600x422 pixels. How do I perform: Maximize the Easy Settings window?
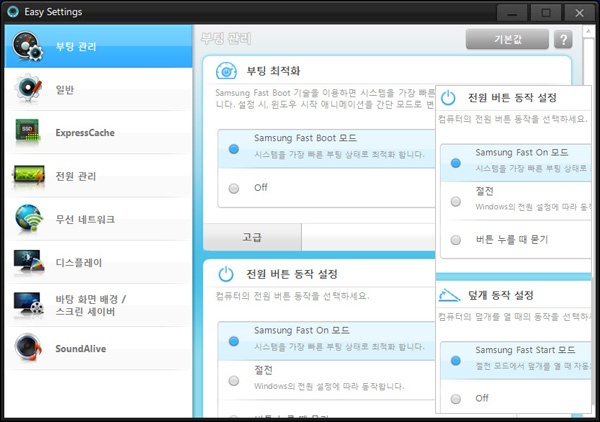point(546,13)
